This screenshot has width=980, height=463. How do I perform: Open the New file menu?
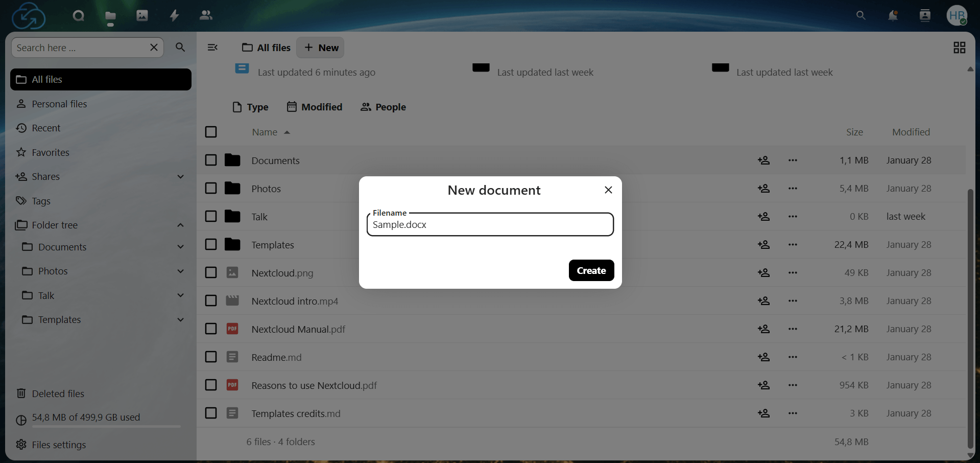point(320,47)
